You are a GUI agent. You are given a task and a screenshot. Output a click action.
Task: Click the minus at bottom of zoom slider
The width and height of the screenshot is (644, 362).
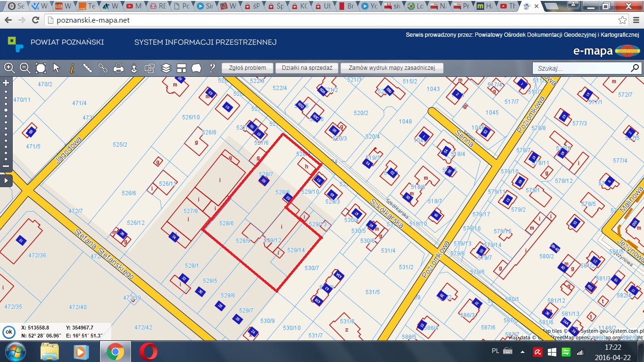pos(6,166)
